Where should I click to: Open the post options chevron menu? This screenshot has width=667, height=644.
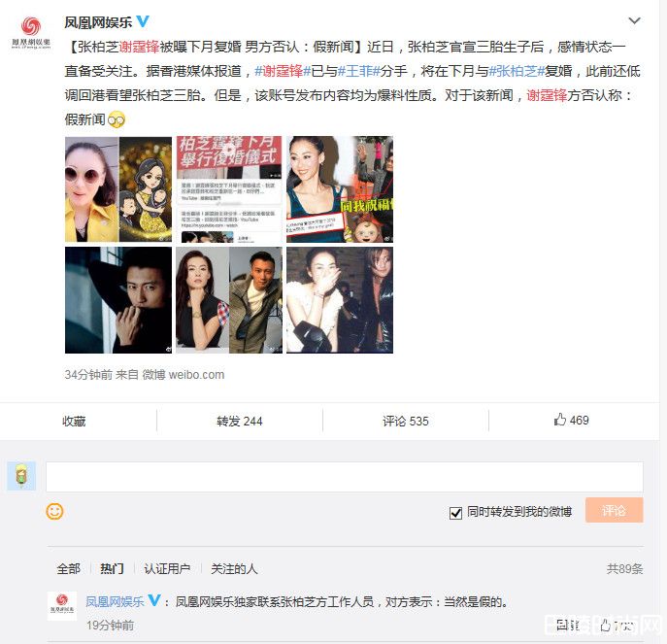pyautogui.click(x=634, y=20)
